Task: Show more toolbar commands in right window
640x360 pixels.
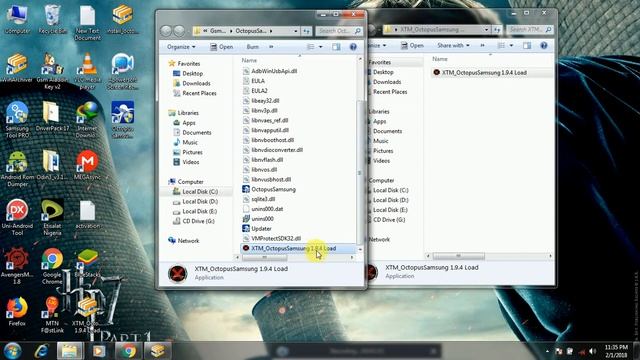Action: coord(482,46)
